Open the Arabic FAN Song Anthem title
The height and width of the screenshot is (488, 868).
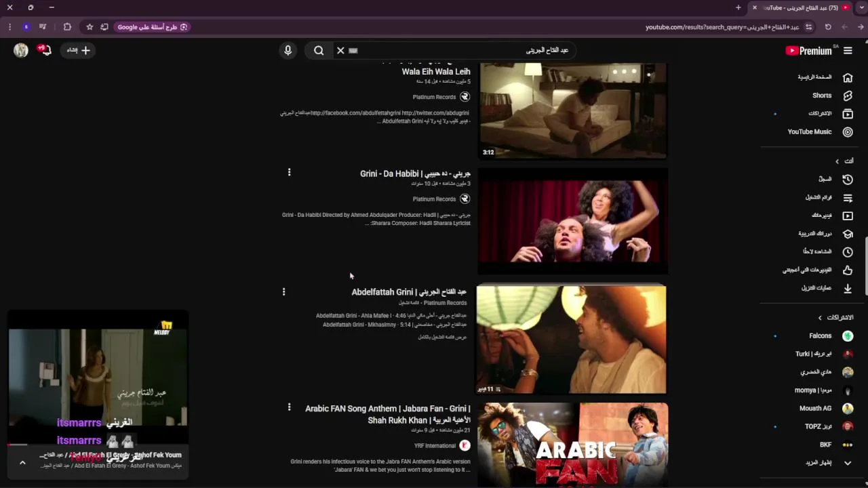(387, 414)
